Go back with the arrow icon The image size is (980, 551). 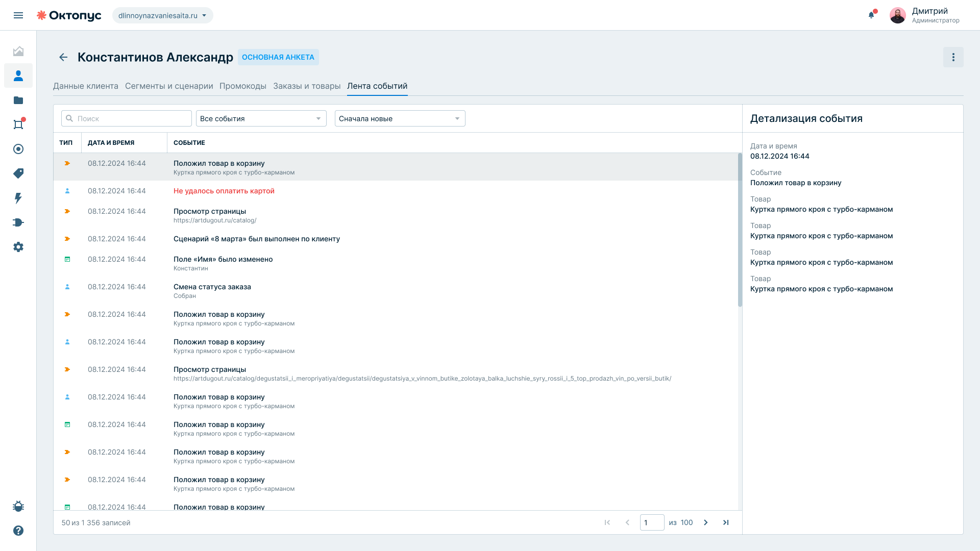coord(63,57)
